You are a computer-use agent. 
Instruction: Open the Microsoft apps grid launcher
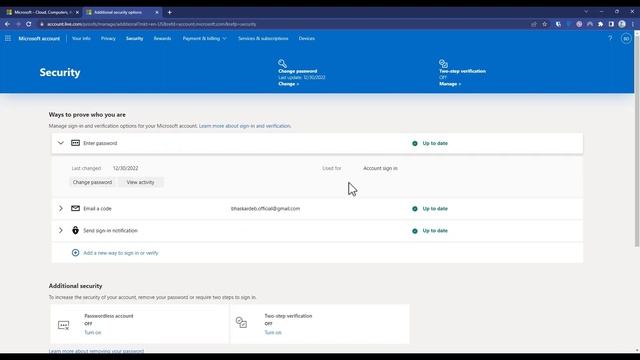(8, 38)
